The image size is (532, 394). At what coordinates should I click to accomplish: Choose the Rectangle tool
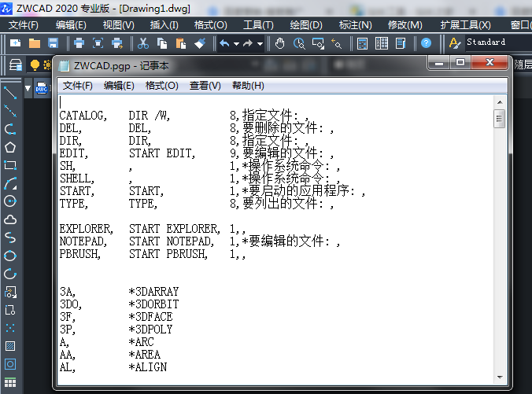[x=10, y=165]
